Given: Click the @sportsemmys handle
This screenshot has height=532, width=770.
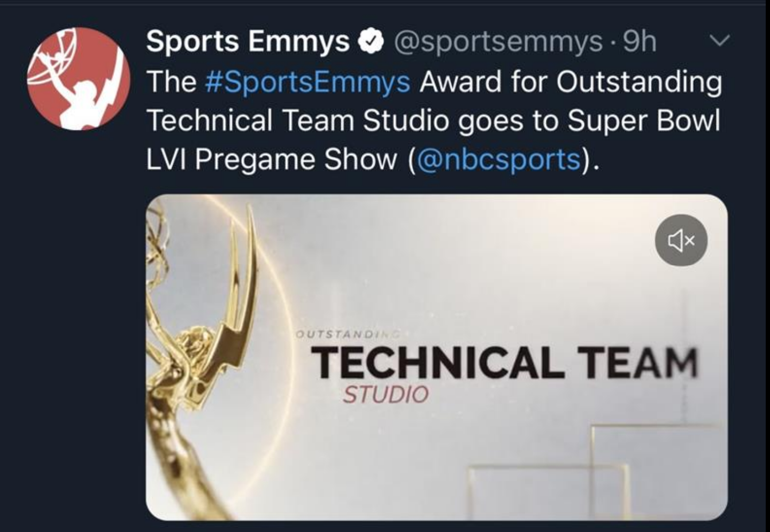Looking at the screenshot, I should click(498, 41).
